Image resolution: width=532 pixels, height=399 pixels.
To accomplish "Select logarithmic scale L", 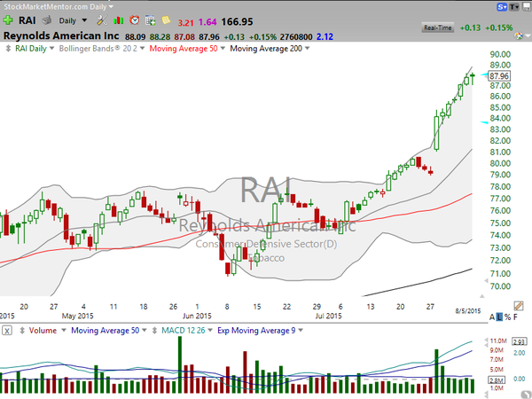I will point(499,317).
